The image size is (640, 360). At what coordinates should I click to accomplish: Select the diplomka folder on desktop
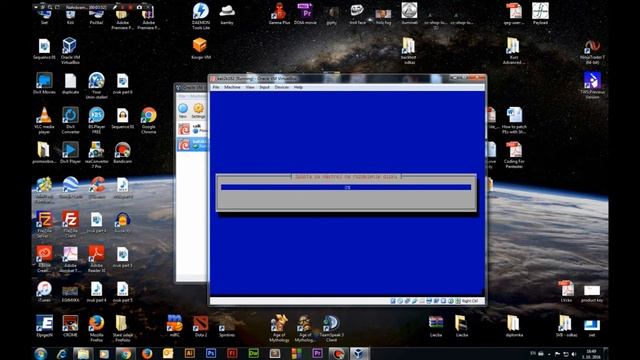click(x=513, y=326)
